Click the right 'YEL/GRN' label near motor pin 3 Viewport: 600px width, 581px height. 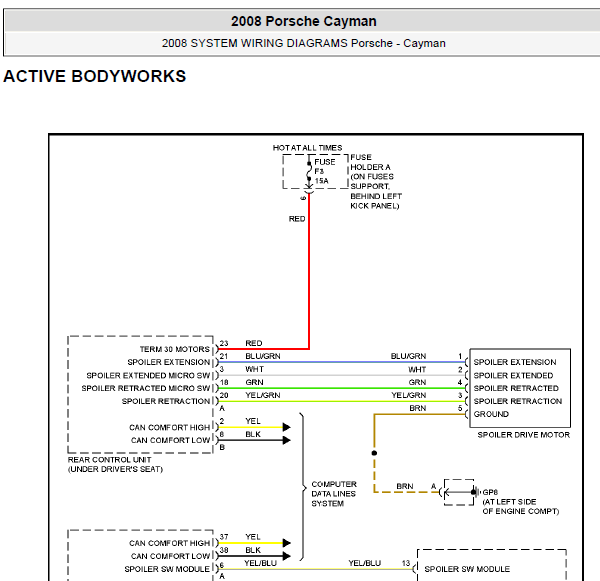[408, 395]
